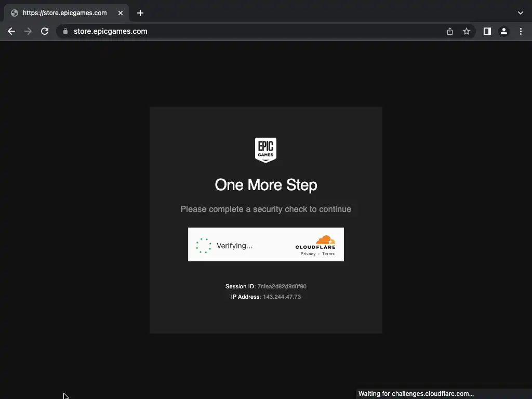Go back using the back arrow
This screenshot has width=532, height=399.
pos(11,31)
